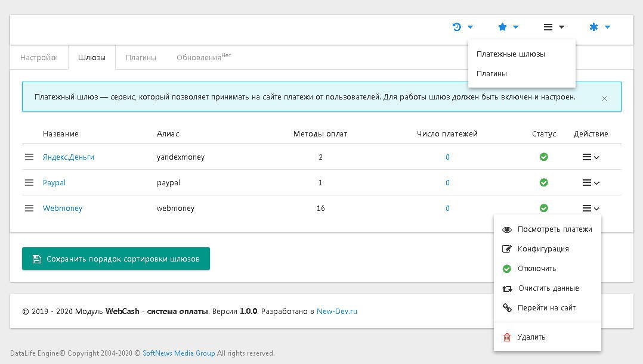Click payments count 0 for Paypal
The height and width of the screenshot is (364, 643).
(447, 183)
